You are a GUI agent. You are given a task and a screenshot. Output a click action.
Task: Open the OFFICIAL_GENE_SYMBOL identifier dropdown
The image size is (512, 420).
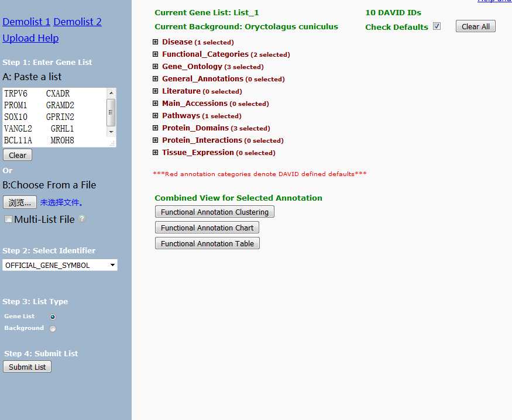coord(60,265)
